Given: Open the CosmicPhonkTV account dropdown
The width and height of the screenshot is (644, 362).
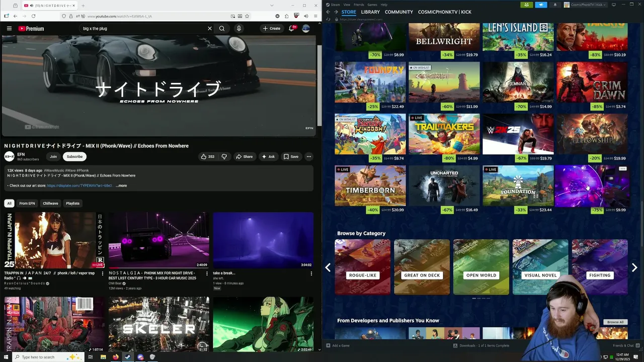Looking at the screenshot, I should 586,5.
